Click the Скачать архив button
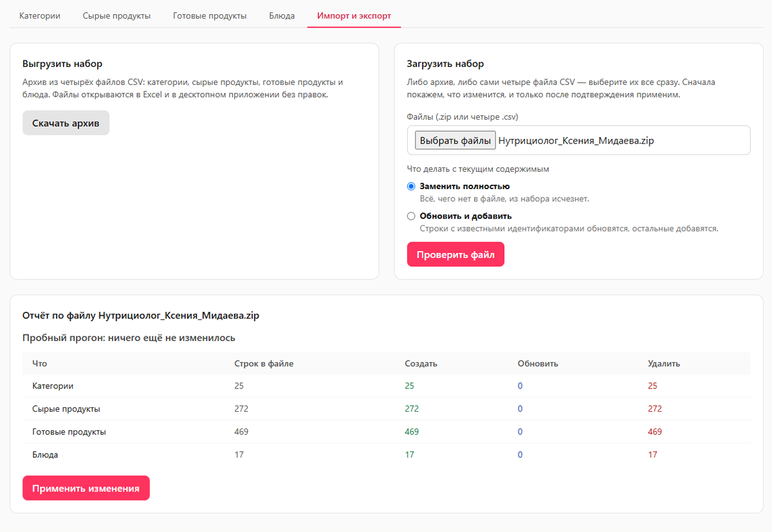The image size is (772, 532). point(66,123)
